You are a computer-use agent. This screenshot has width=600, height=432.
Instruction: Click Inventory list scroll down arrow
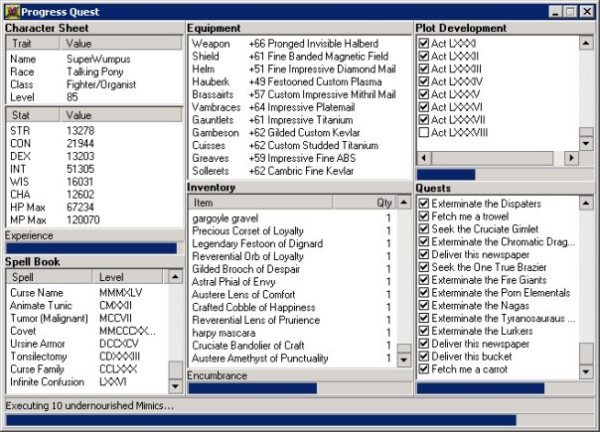pos(404,360)
